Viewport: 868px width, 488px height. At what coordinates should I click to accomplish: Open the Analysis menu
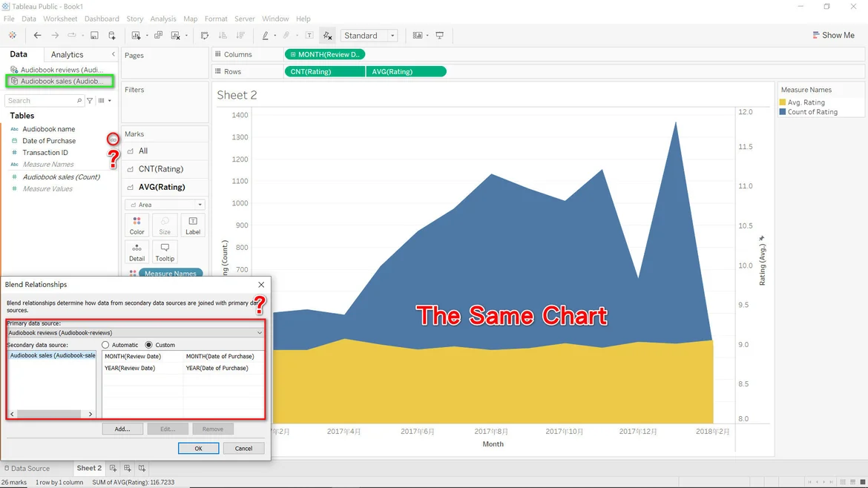pos(163,19)
